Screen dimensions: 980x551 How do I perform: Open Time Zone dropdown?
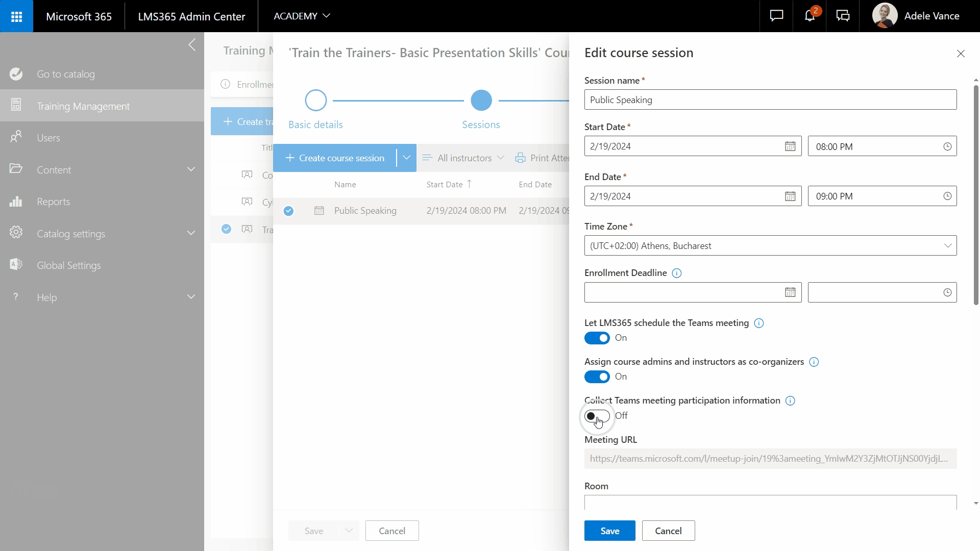click(770, 246)
